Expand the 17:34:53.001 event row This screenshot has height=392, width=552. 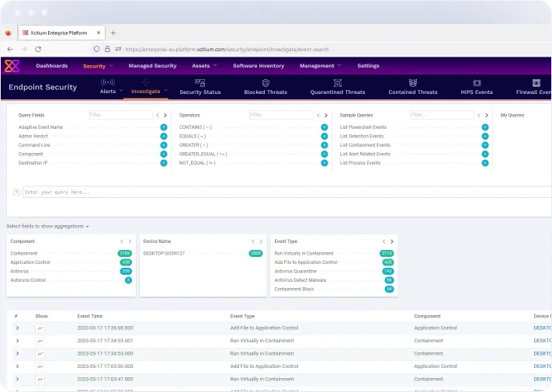(17, 341)
